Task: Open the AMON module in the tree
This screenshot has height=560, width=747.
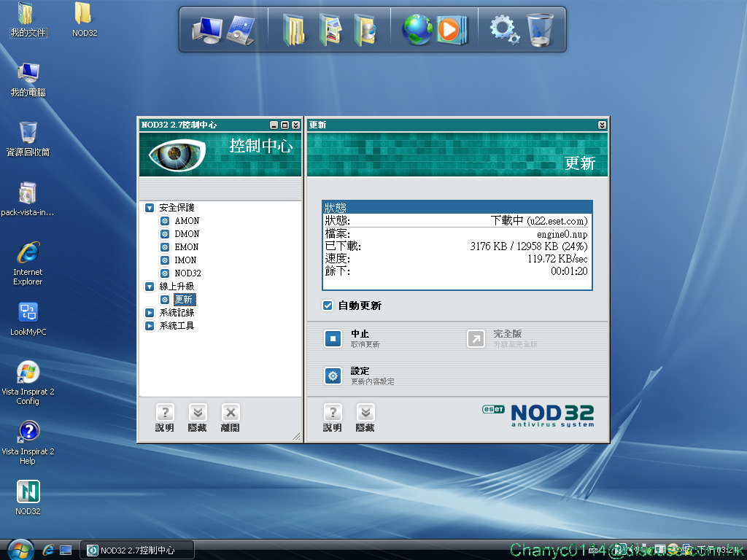Action: (x=187, y=221)
